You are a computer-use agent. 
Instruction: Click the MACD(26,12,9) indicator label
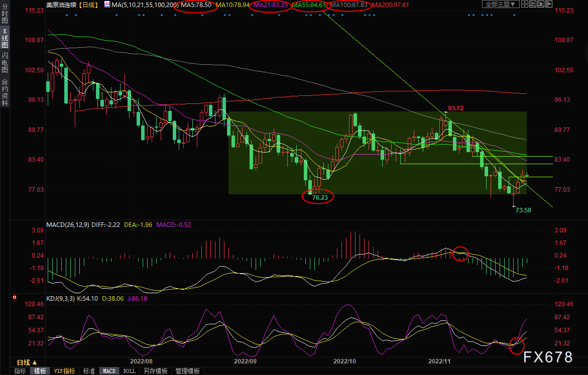click(67, 224)
